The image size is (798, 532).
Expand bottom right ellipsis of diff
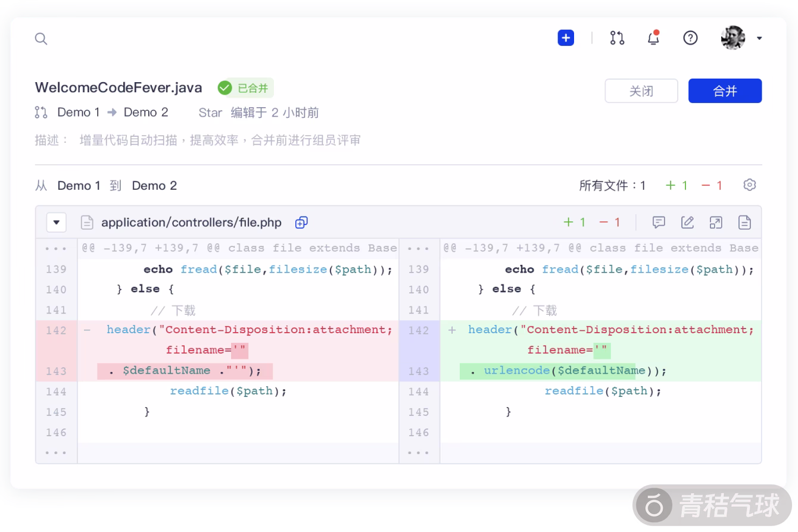coord(419,453)
